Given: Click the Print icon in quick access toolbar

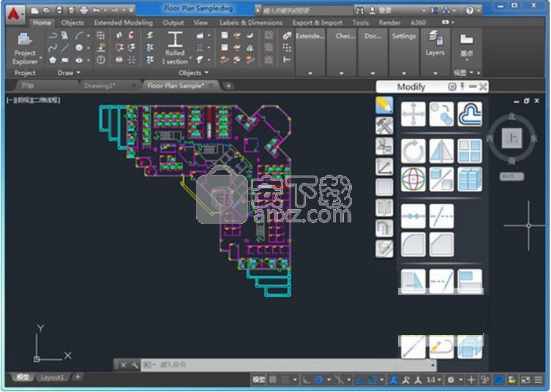Looking at the screenshot, I should tap(84, 10).
